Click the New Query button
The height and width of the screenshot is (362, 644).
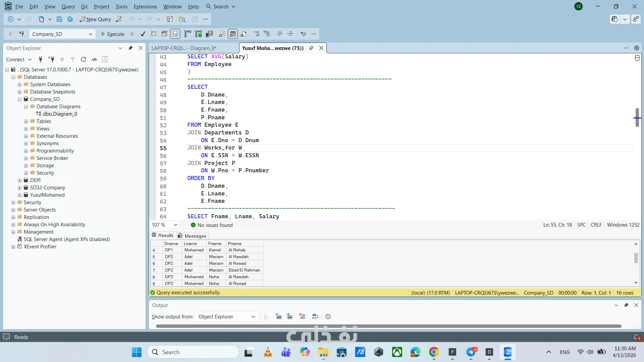(x=95, y=19)
